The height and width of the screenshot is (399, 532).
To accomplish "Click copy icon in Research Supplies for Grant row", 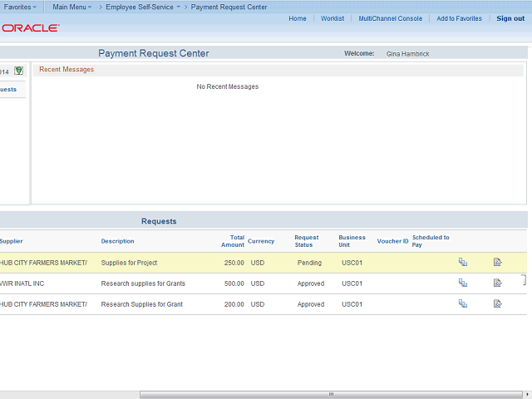I will pyautogui.click(x=463, y=304).
